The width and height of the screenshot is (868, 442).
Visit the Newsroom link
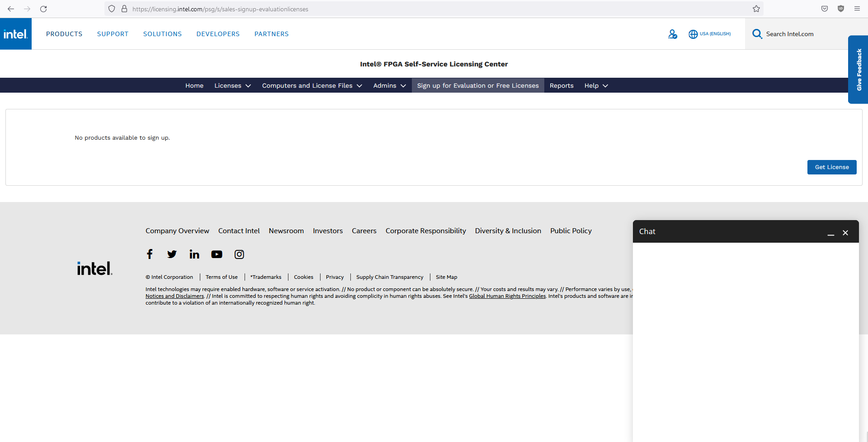(x=286, y=231)
